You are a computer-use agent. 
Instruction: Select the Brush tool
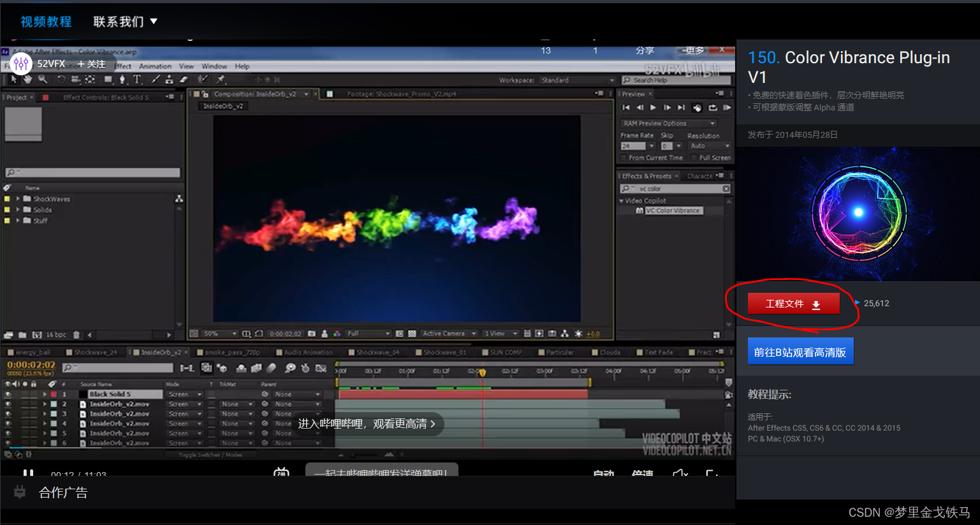(x=156, y=80)
